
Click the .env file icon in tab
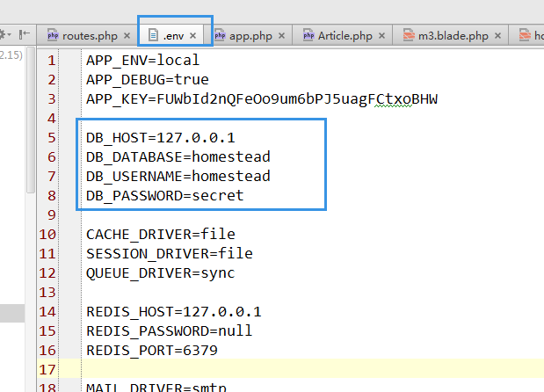154,36
